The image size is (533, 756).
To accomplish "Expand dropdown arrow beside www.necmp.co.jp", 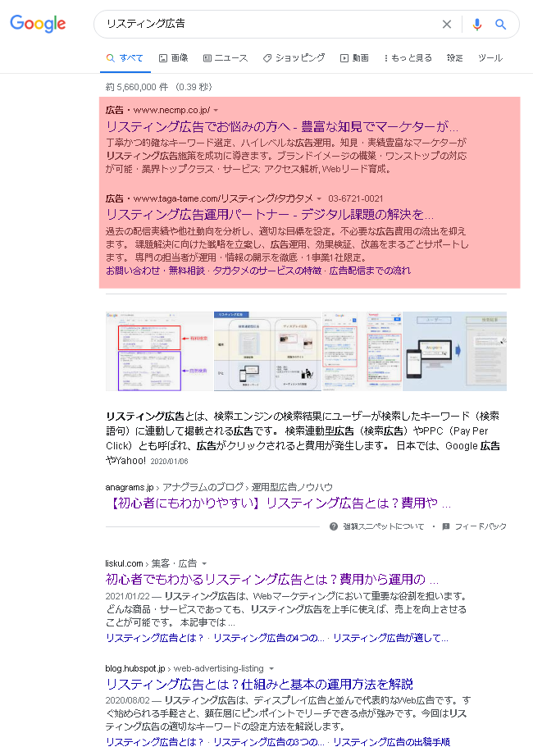I will point(216,111).
